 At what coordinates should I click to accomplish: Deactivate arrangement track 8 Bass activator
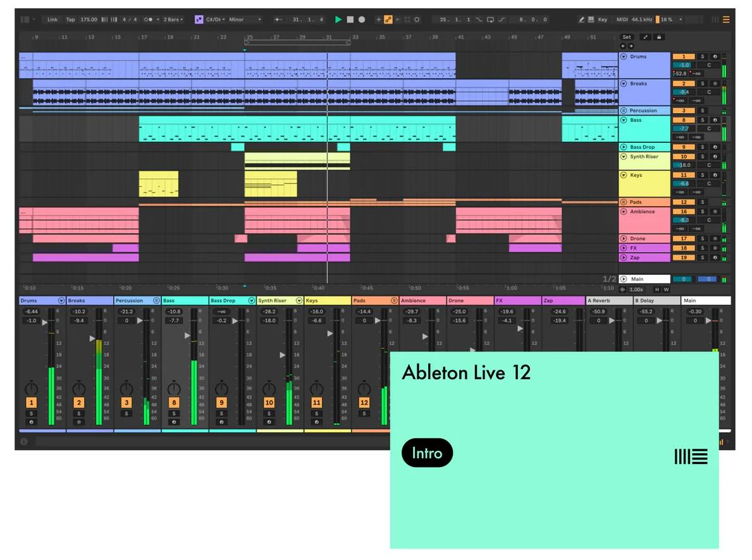[x=684, y=120]
